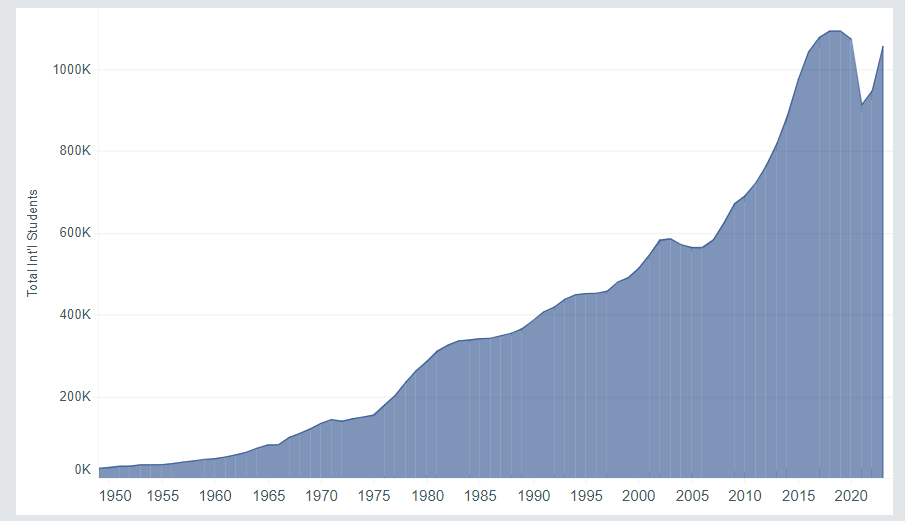Viewport: 905px width, 521px height.
Task: Click the "Total Int'l Students" axis title
Action: [x=33, y=242]
